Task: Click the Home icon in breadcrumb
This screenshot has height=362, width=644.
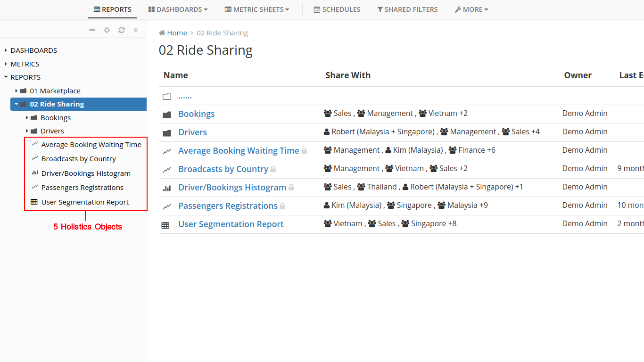Action: click(x=162, y=33)
